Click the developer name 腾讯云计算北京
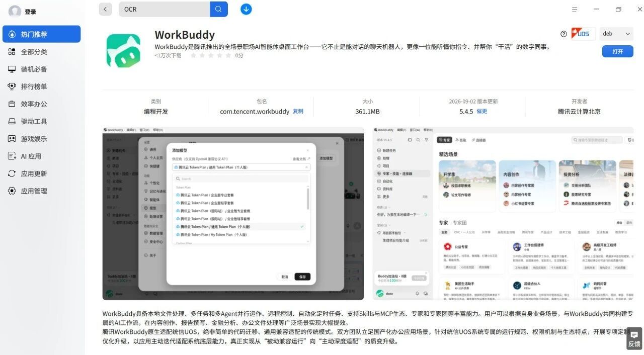Viewport: 644px width, 355px height. [x=579, y=112]
